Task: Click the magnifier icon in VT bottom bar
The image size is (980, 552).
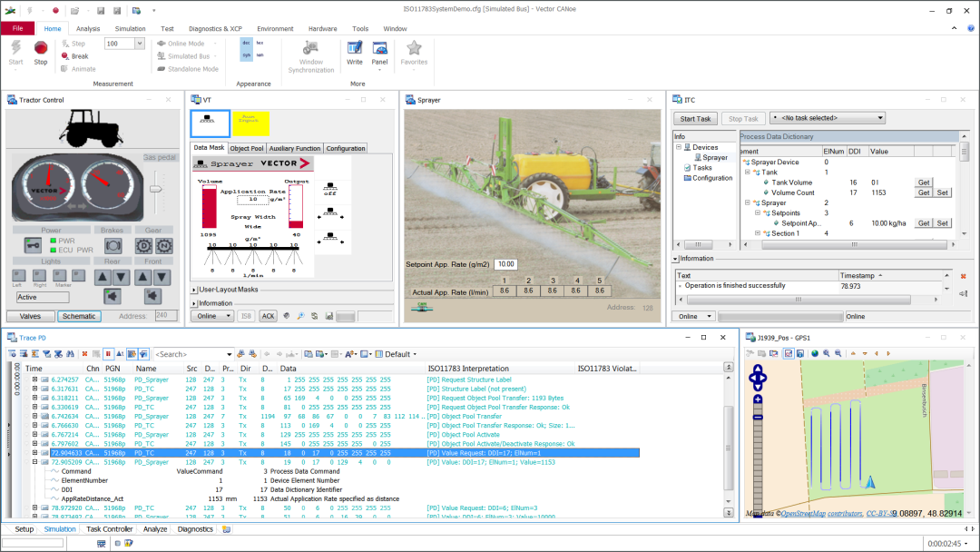Action: pos(300,316)
